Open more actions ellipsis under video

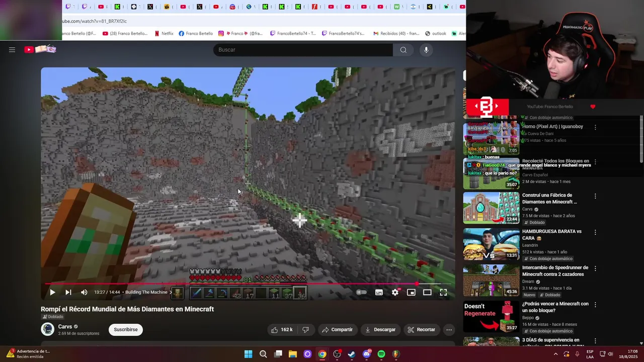(x=449, y=330)
